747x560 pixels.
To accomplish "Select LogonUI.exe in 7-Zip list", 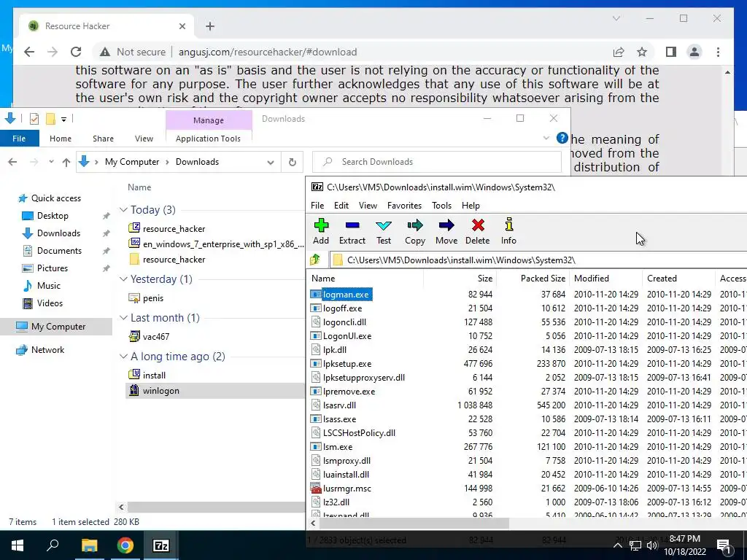I will [347, 335].
